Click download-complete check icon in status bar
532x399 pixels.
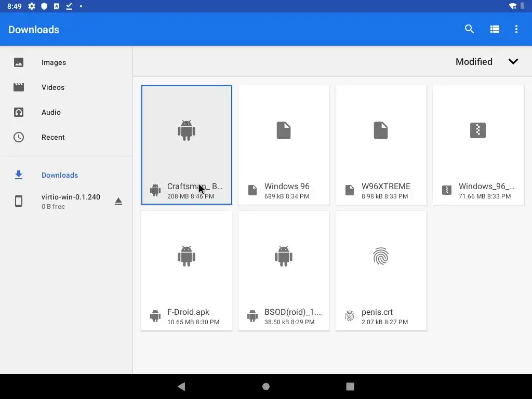69,6
